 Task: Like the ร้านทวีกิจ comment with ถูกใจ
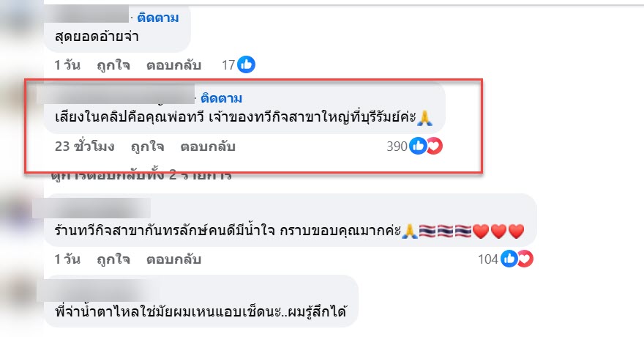[x=113, y=259]
